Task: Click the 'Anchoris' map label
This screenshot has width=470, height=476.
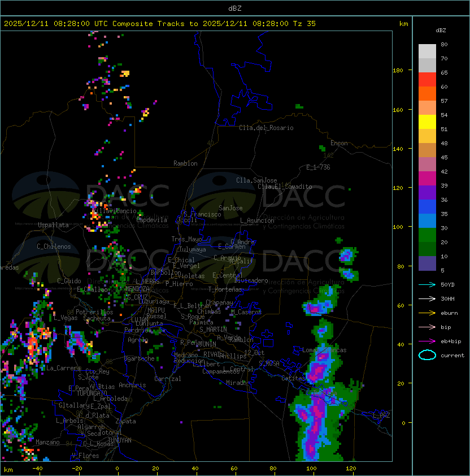Action: (132, 385)
